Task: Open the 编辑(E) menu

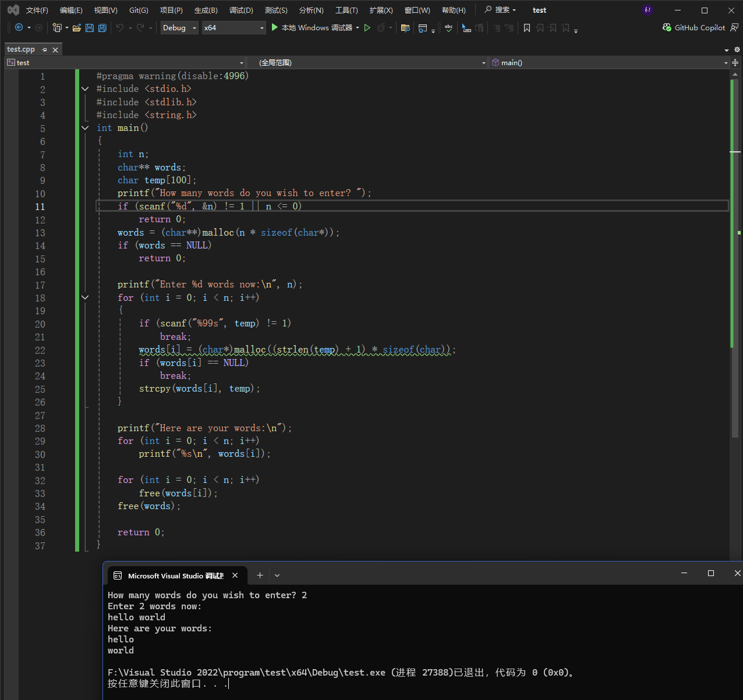Action: point(71,10)
